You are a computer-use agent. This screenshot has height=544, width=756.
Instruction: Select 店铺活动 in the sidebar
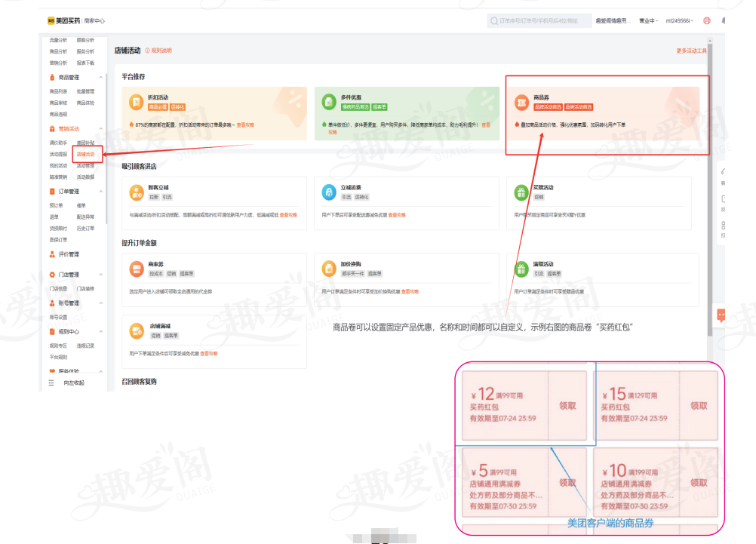click(x=85, y=154)
